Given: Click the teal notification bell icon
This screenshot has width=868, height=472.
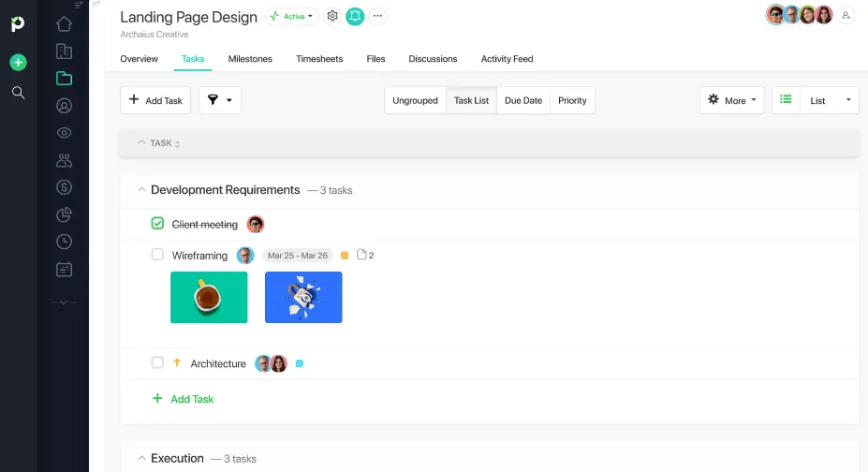Looking at the screenshot, I should pyautogui.click(x=355, y=17).
